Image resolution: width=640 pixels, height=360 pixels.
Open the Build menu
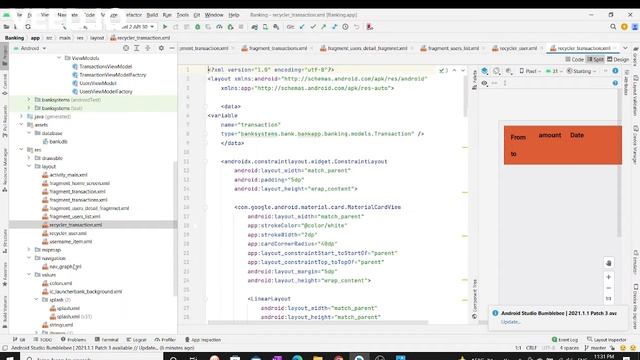click(152, 15)
